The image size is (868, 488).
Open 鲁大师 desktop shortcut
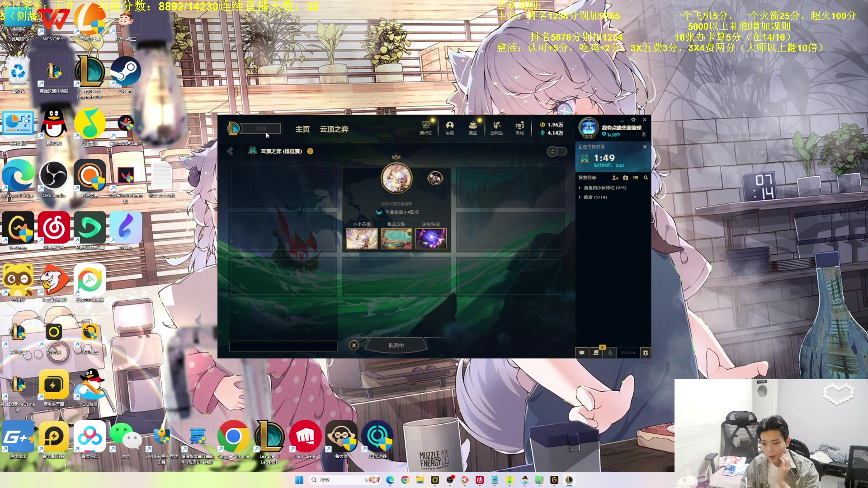[341, 440]
